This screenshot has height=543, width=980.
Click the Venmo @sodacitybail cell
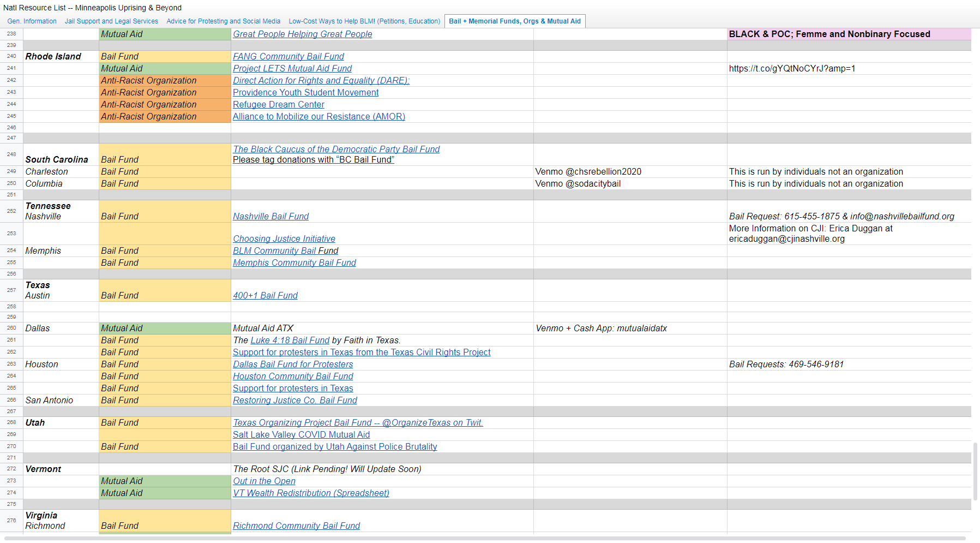630,183
